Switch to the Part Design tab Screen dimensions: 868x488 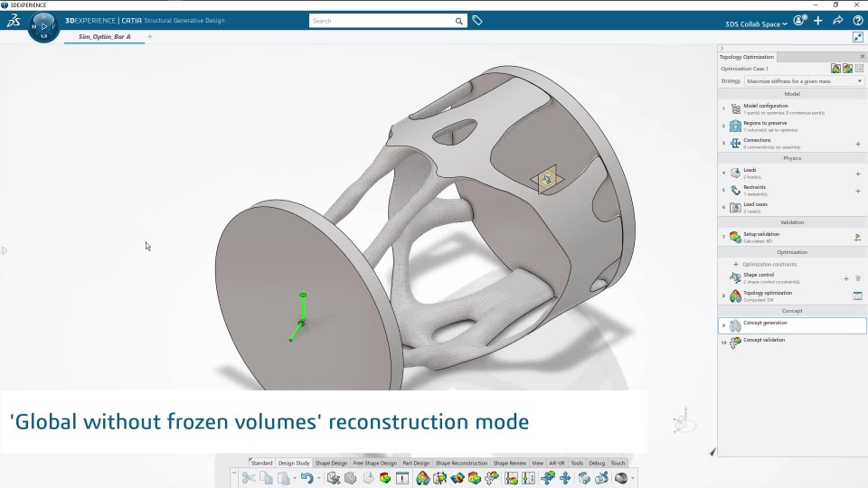[x=416, y=463]
